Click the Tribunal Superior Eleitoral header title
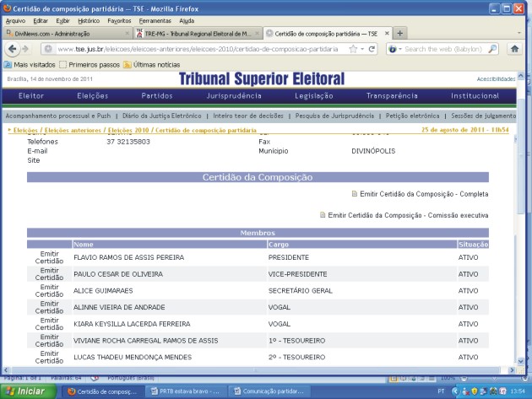This screenshot has height=399, width=532. click(x=262, y=78)
